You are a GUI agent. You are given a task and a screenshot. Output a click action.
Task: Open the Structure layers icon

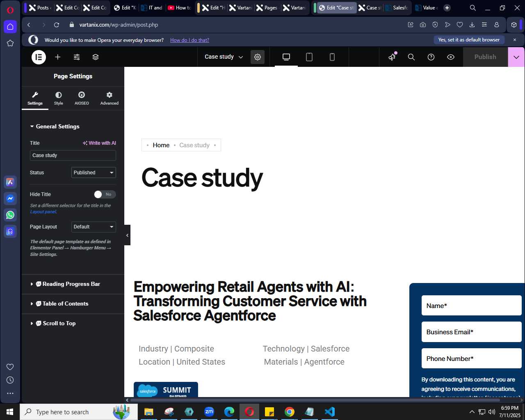click(x=96, y=57)
